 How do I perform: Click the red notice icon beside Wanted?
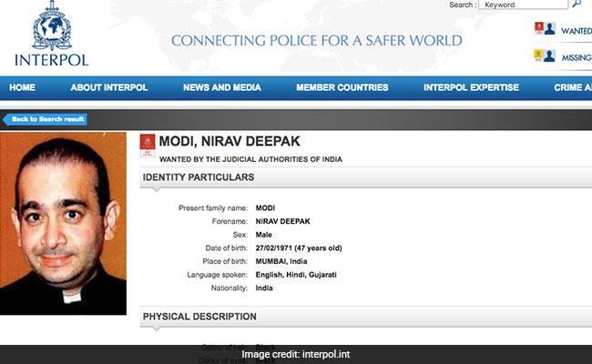click(x=539, y=29)
